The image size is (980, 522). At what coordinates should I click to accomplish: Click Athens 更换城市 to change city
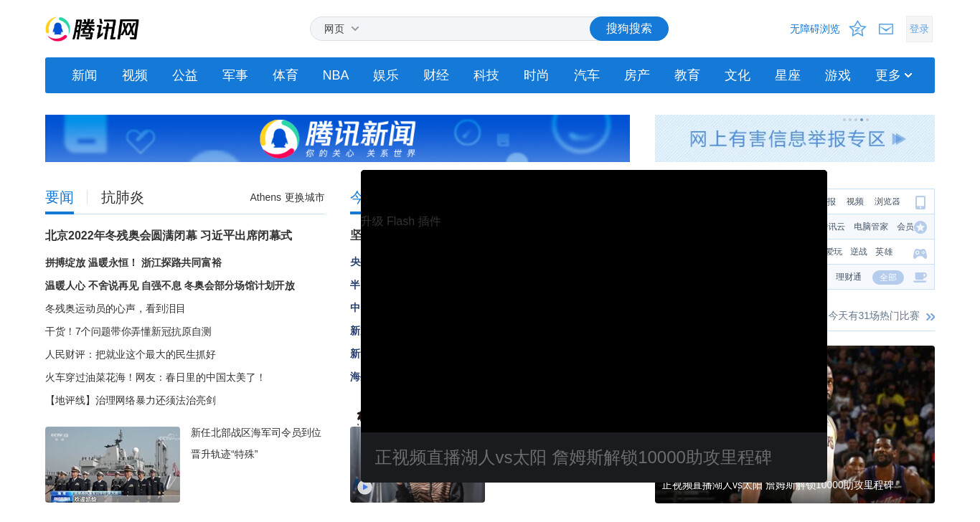pos(287,197)
